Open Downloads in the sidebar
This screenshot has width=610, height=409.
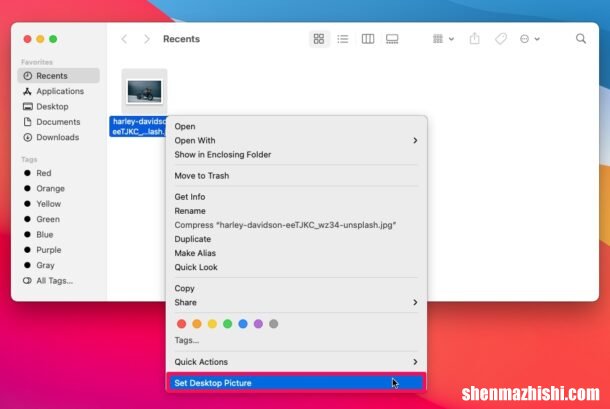(58, 137)
